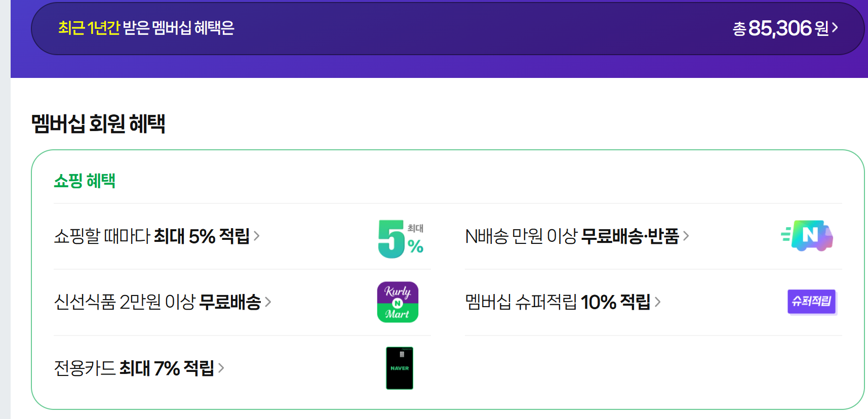This screenshot has width=868, height=419.
Task: Open 멤버십 슈퍼적립 10% 적립 link
Action: 558,302
